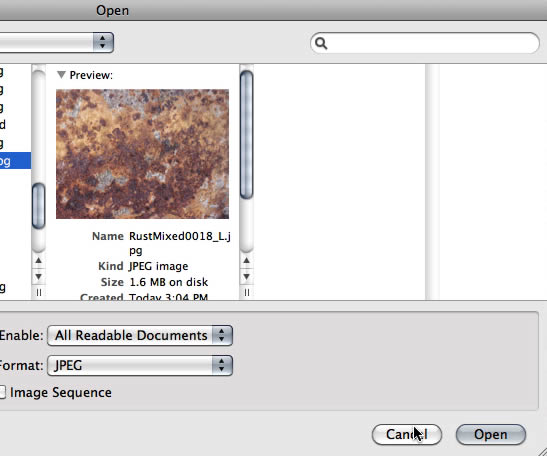Click the up arrow of preview column scrollbar
The height and width of the screenshot is (456, 547).
pyautogui.click(x=246, y=261)
